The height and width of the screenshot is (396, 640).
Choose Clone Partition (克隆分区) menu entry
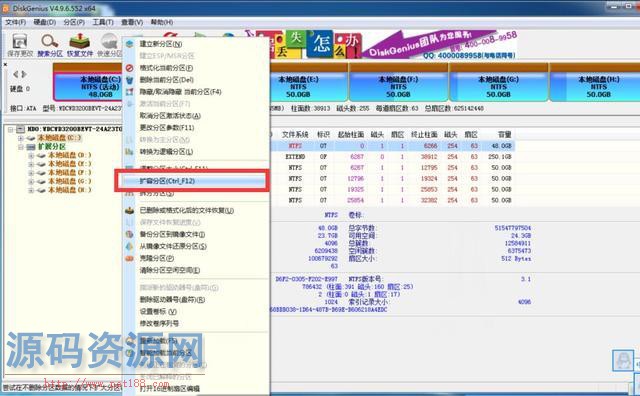coord(157,258)
